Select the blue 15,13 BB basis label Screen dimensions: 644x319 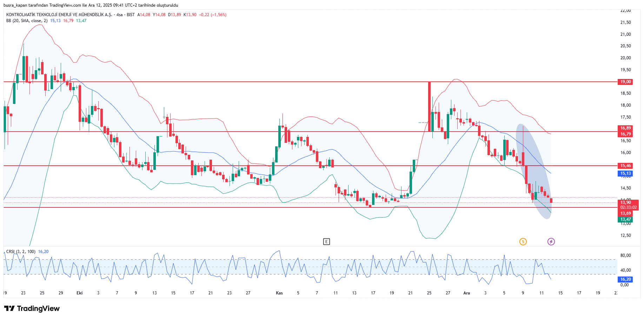click(x=625, y=173)
